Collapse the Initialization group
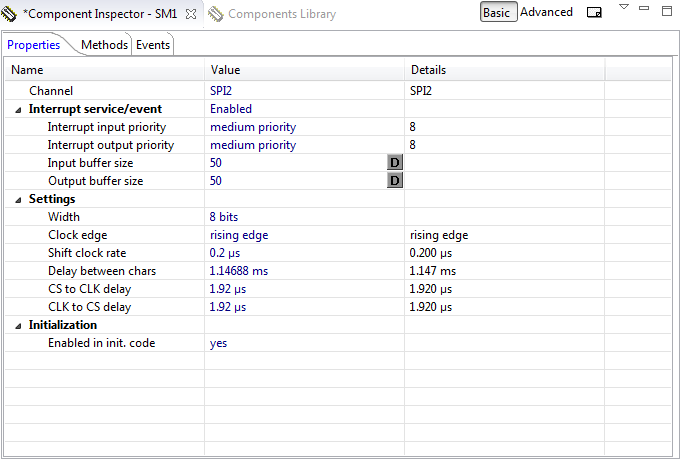The width and height of the screenshot is (683, 461). [18, 325]
